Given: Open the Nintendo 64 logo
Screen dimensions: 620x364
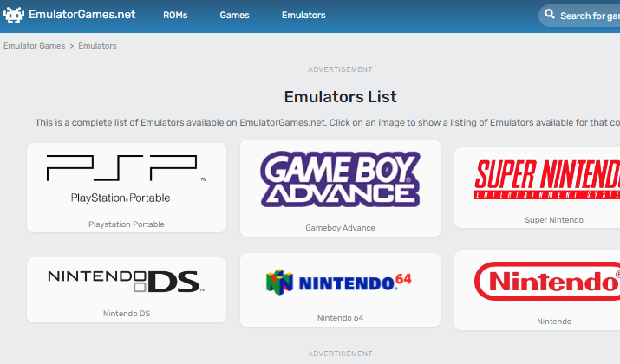Looking at the screenshot, I should pyautogui.click(x=339, y=283).
